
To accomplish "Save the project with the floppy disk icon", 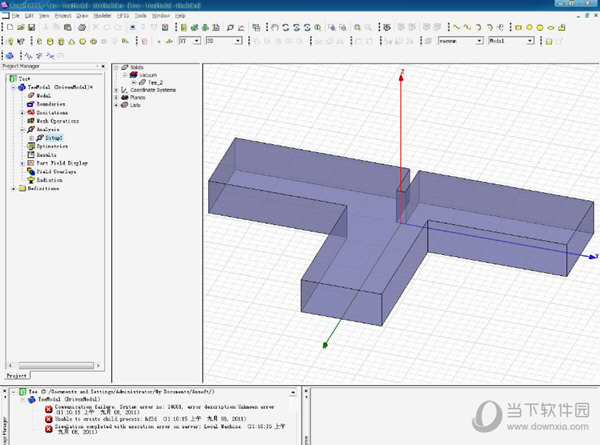I will click(31, 27).
